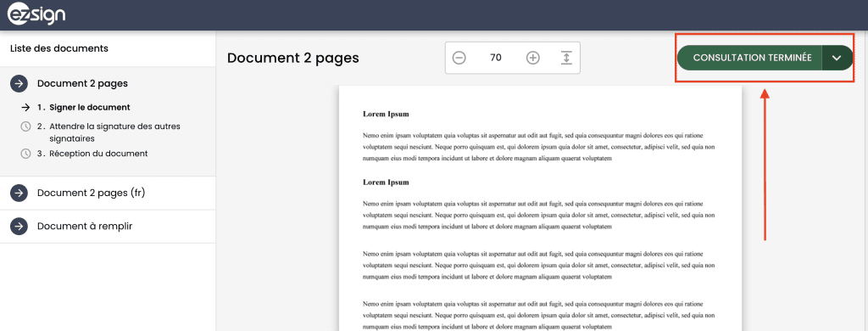Select step 1. Signer le document

[84, 108]
